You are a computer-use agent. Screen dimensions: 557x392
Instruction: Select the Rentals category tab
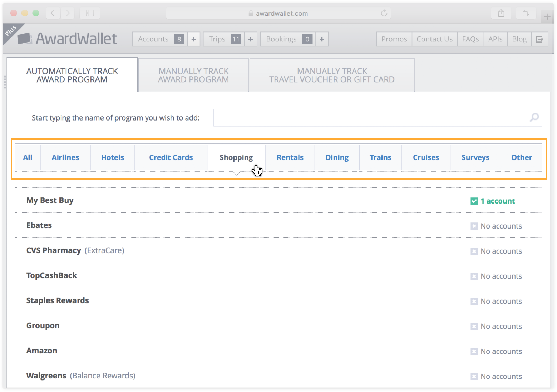tap(290, 157)
